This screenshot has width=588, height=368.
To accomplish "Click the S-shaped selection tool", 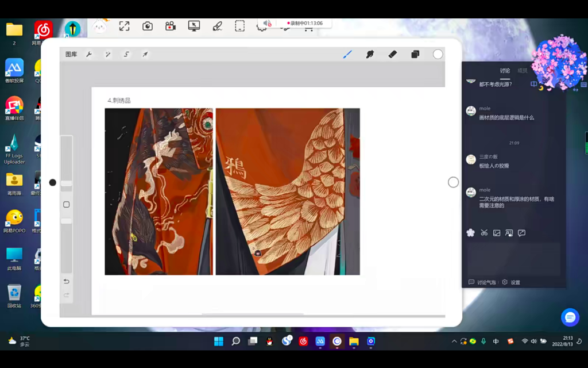I will click(126, 54).
